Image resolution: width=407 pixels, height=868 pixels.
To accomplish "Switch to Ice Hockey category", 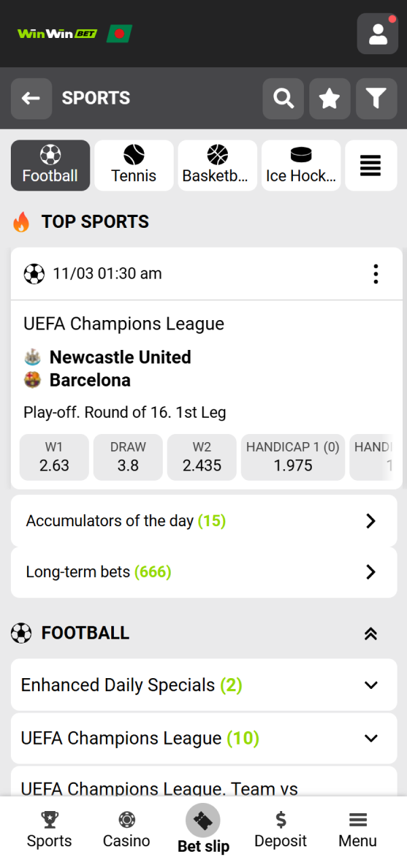I will coord(301,165).
